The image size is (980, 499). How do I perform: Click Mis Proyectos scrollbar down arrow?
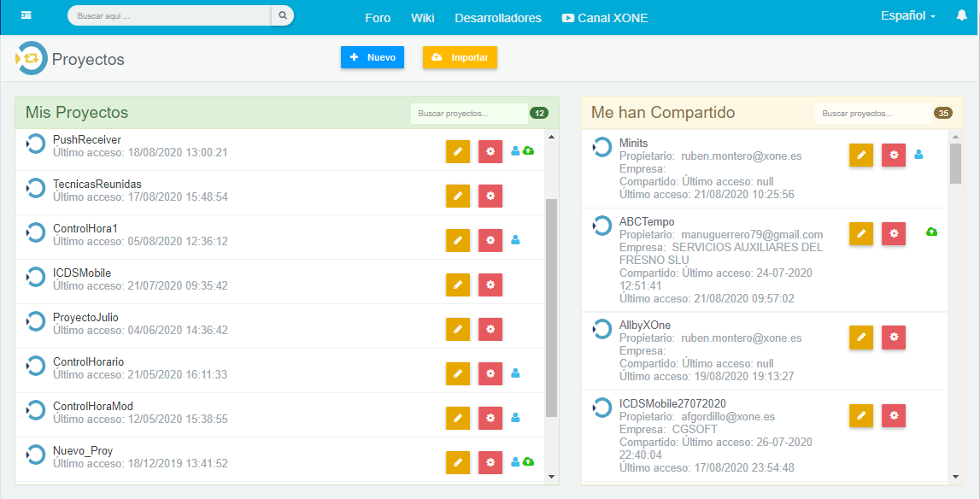pyautogui.click(x=551, y=477)
